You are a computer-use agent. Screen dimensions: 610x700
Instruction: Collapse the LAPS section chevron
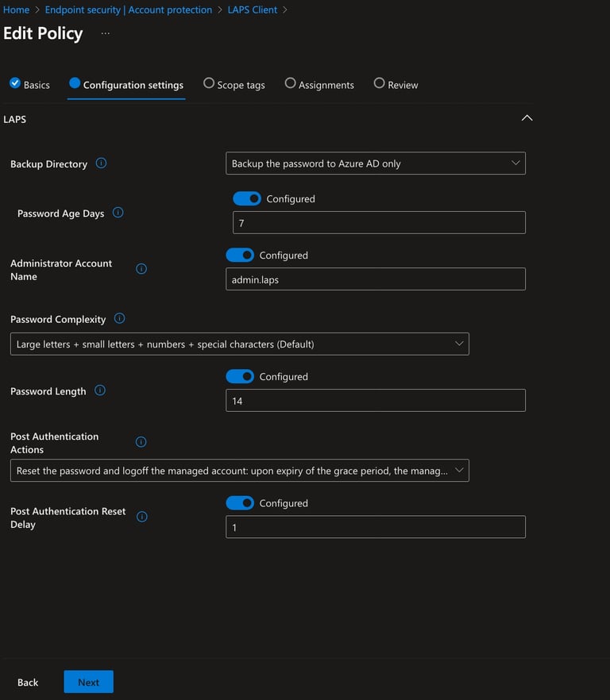527,118
